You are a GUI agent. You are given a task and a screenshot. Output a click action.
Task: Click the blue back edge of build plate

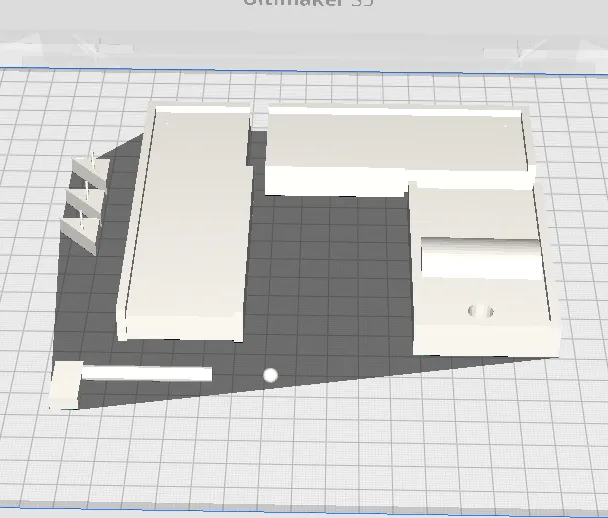(x=304, y=71)
